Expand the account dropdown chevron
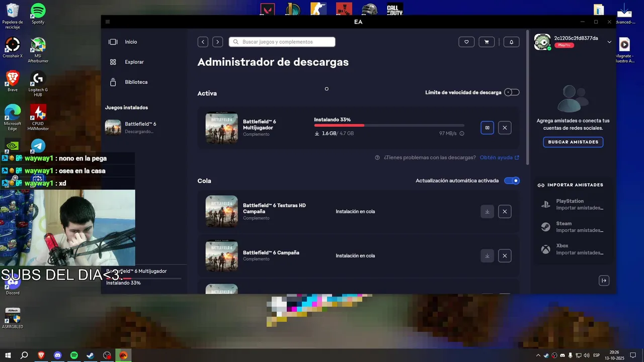Image resolution: width=644 pixels, height=362 pixels. coord(609,42)
